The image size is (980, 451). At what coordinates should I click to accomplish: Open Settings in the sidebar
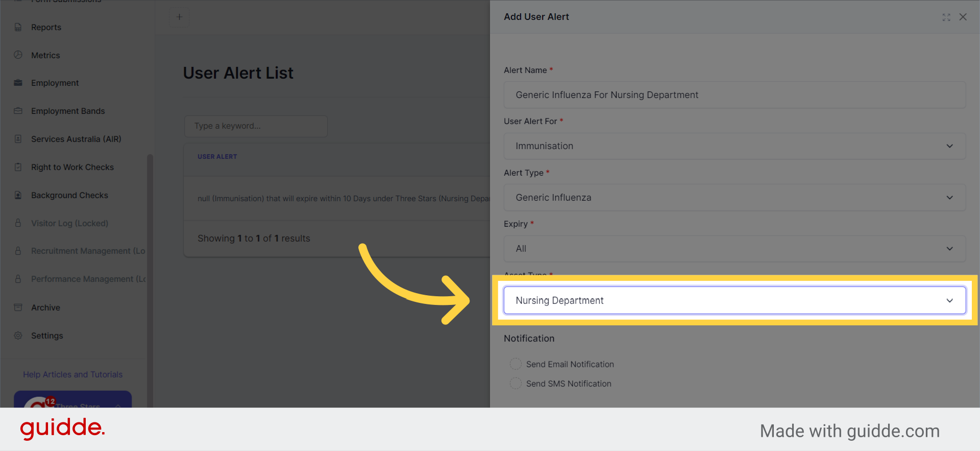[x=47, y=336]
